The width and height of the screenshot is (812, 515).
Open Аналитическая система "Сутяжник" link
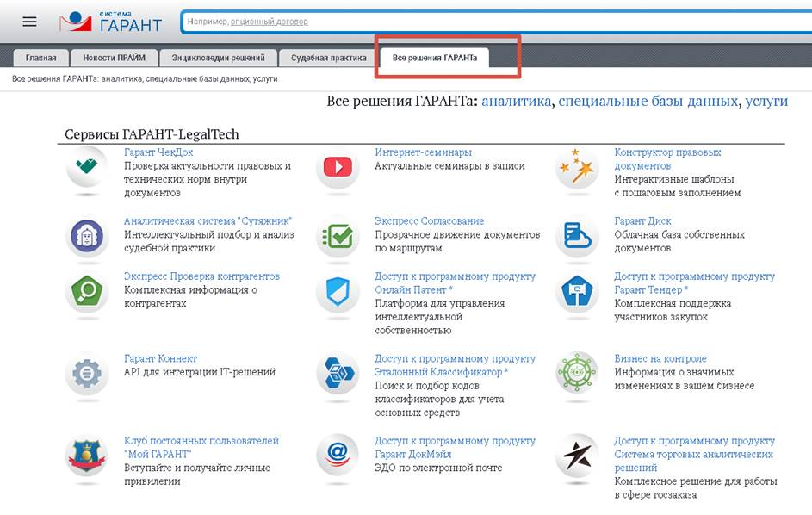(208, 221)
